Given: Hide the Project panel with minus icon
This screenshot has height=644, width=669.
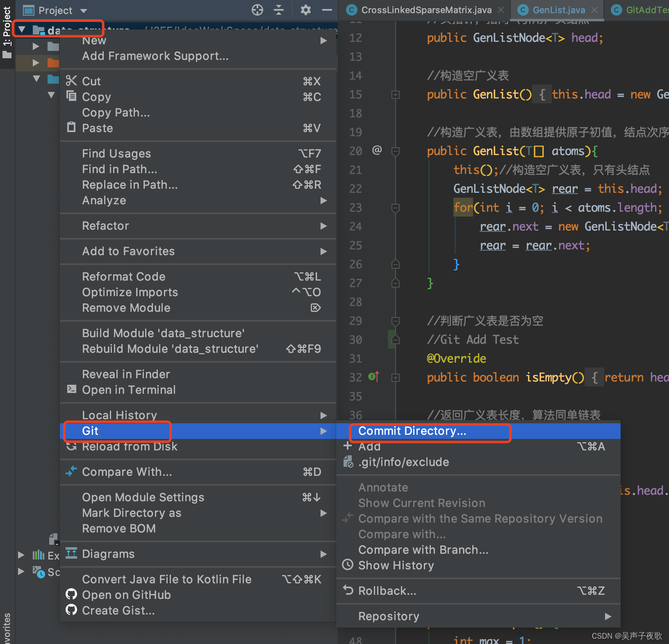Looking at the screenshot, I should (x=327, y=10).
